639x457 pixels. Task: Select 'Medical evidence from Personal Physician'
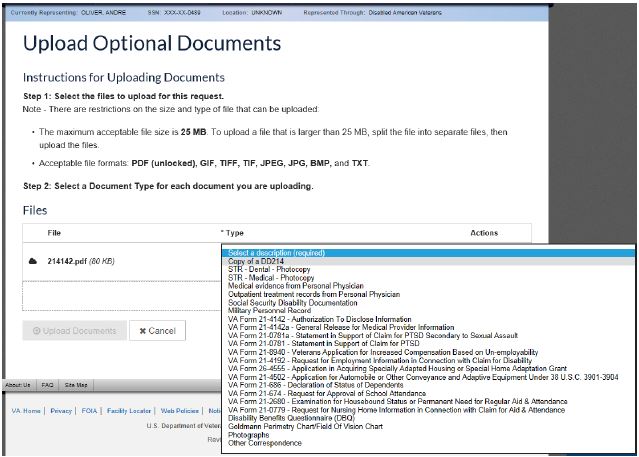click(428, 286)
